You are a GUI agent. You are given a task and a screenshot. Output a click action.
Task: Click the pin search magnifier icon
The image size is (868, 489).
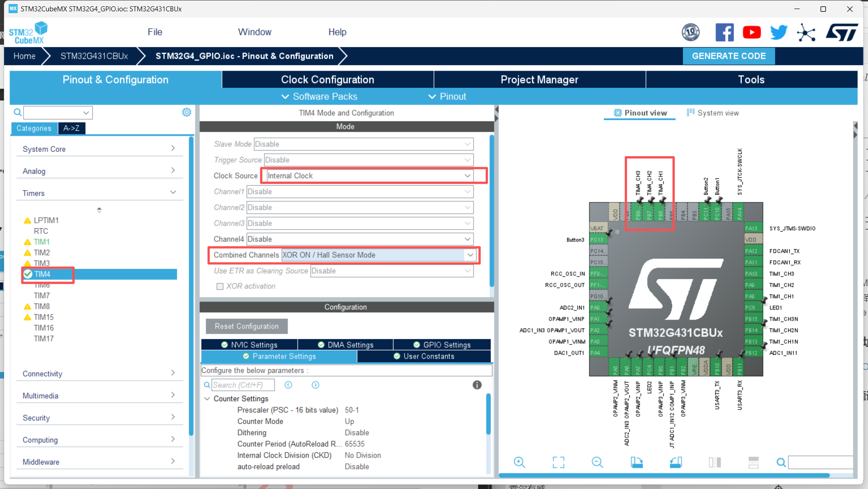(x=781, y=462)
